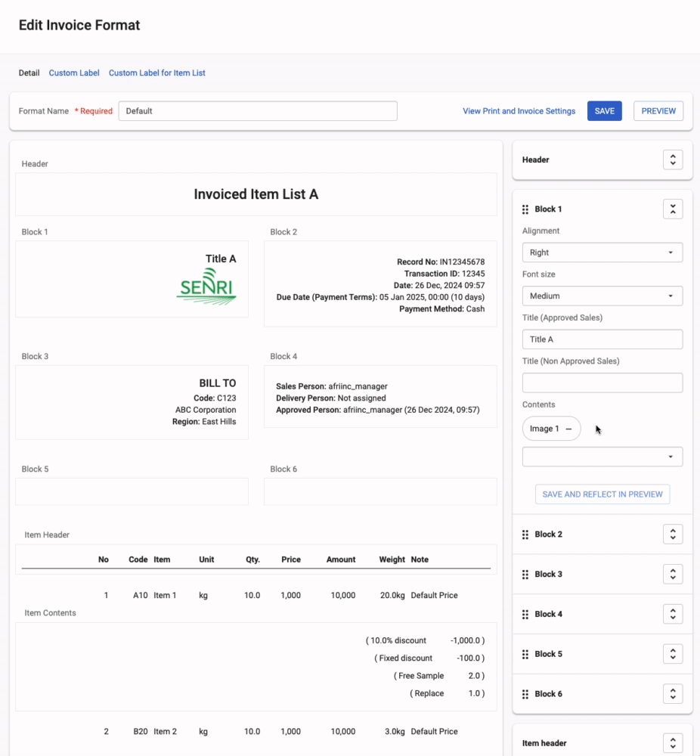Switch to the Custom Label tab
Viewport: 700px width, 756px height.
point(74,73)
